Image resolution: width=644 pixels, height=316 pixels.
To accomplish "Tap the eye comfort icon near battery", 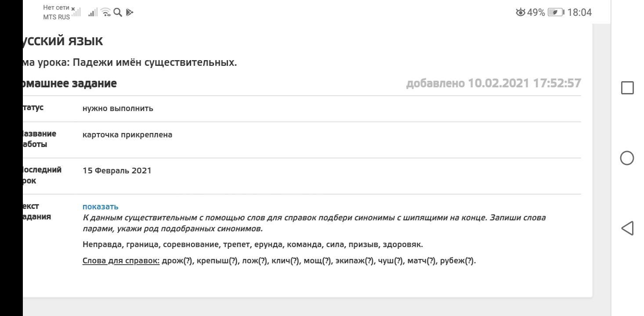I will [521, 12].
